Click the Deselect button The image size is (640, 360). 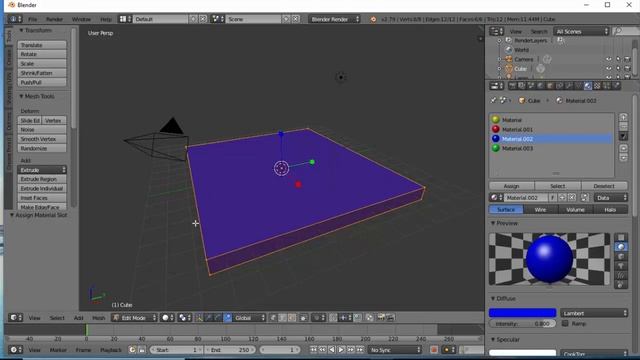coord(604,186)
